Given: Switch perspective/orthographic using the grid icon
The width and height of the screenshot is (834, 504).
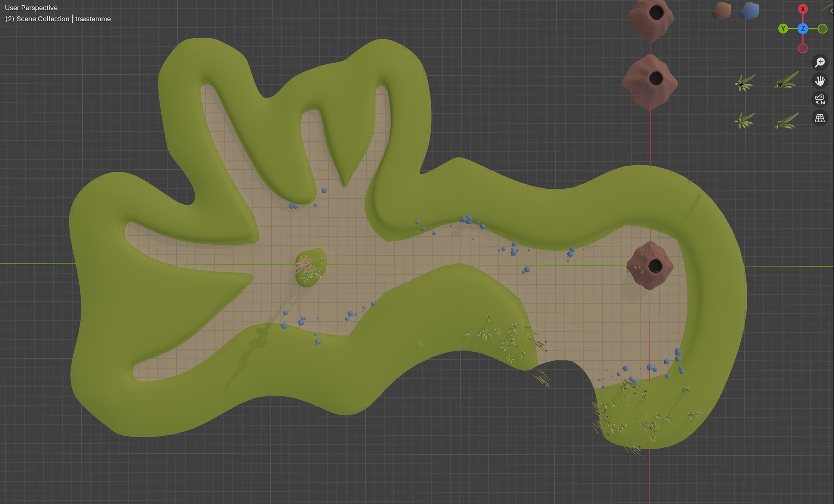Looking at the screenshot, I should tap(820, 118).
